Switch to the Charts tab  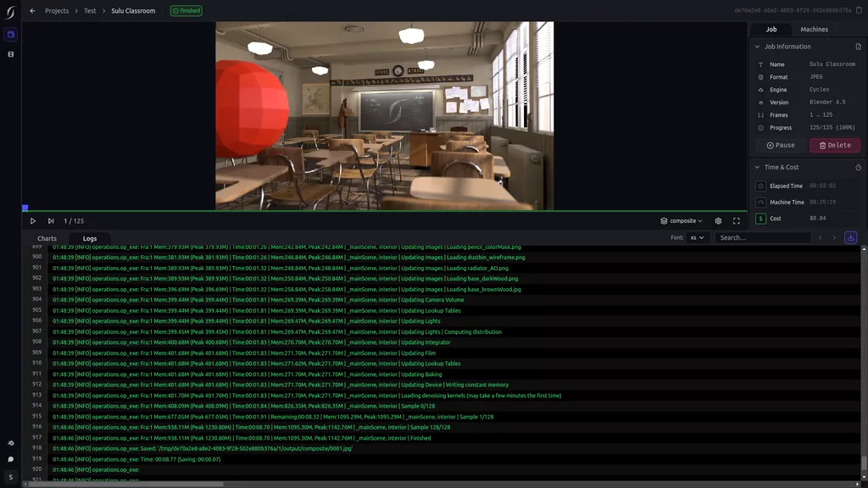47,239
